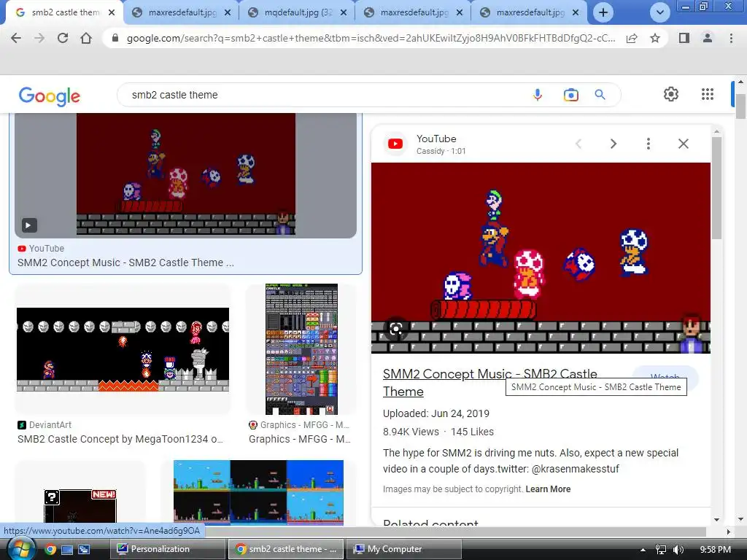Switch to Personalization taskbar window

(168, 549)
